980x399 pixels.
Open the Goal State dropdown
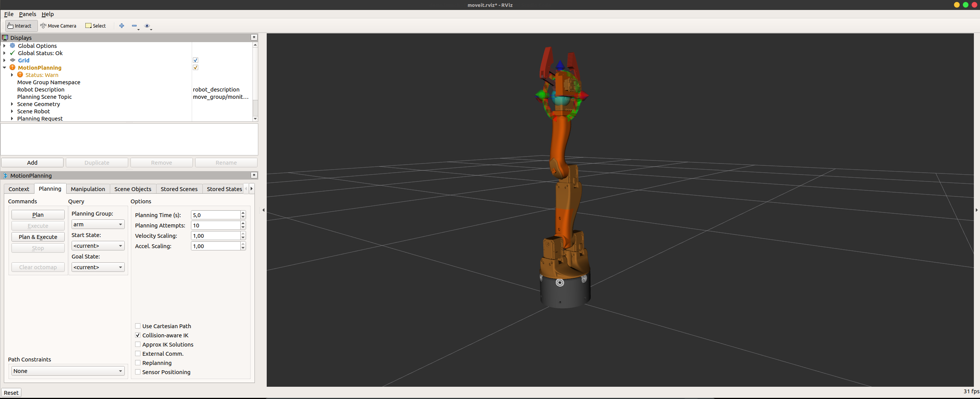click(x=98, y=267)
